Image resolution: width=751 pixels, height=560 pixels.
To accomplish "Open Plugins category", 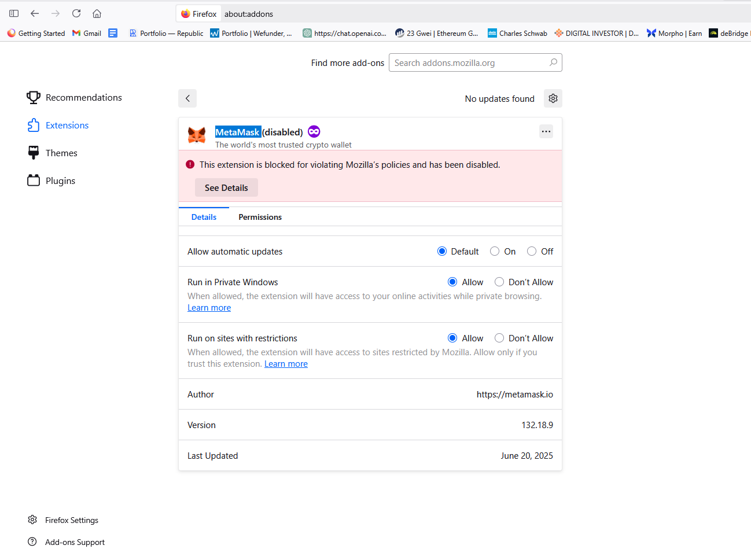I will (51, 180).
